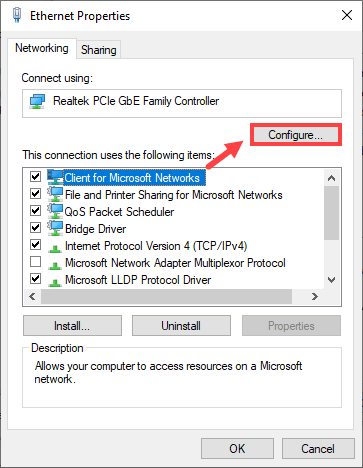The image size is (363, 468).
Task: Click the Bridge Driver service icon
Action: pos(55,228)
